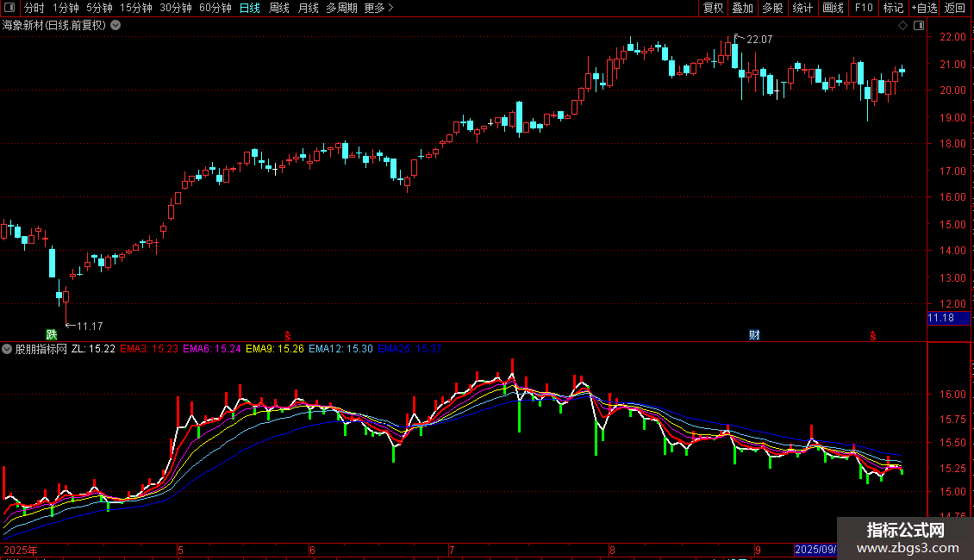Expand dropdown next to 海象新材 title
Image resolution: width=974 pixels, height=560 pixels.
116,26
